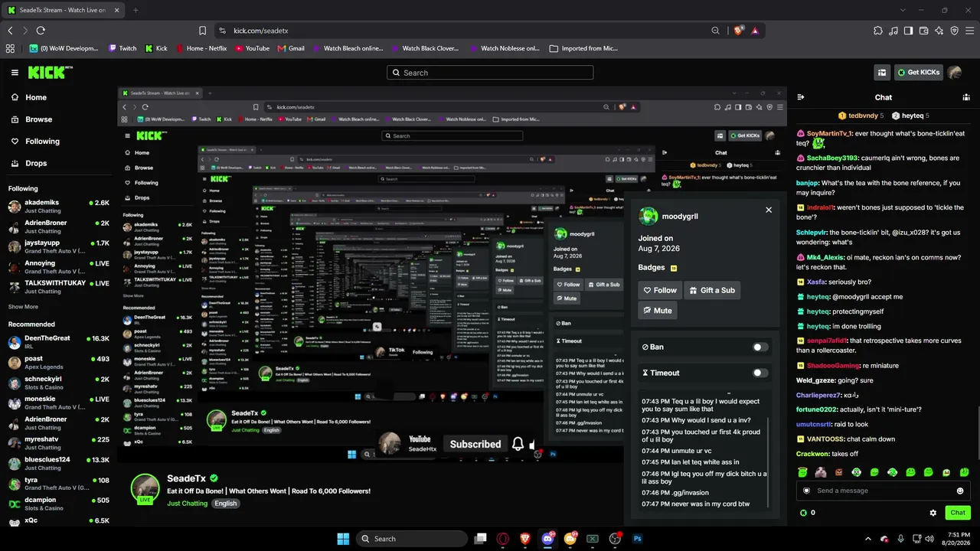Expand Show More under Following
The width and height of the screenshot is (980, 551).
[x=23, y=307]
